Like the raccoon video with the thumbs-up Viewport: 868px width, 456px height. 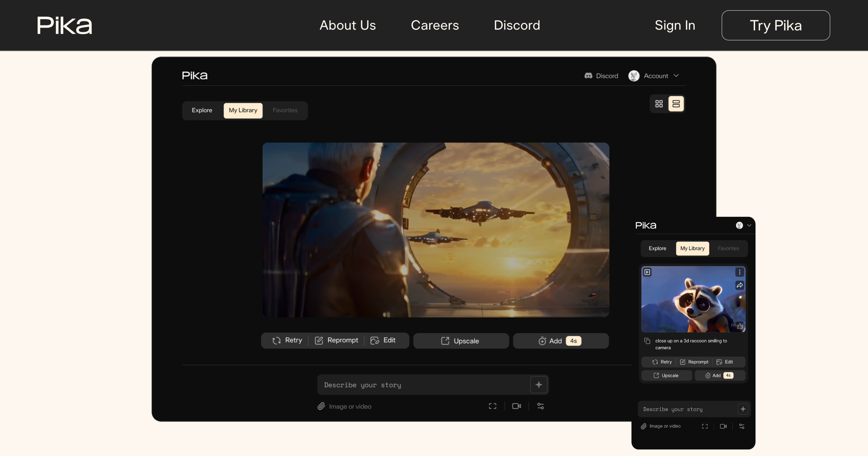tap(739, 326)
